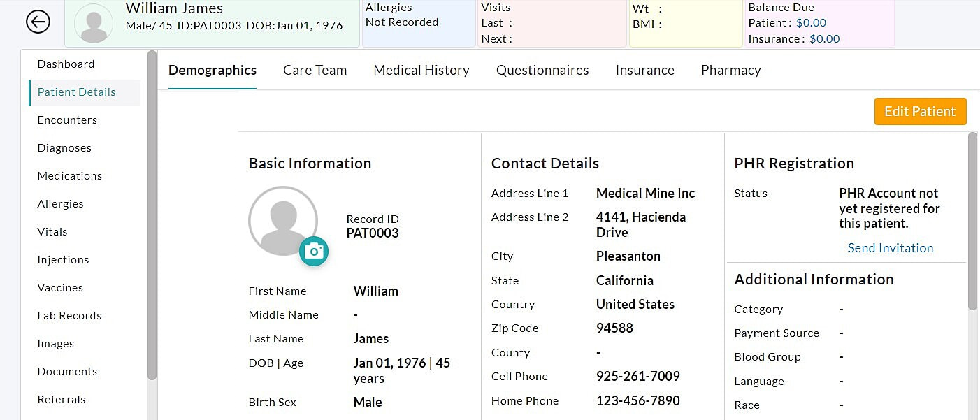980x420 pixels.
Task: Select Encounters from the left sidebar
Action: point(67,120)
